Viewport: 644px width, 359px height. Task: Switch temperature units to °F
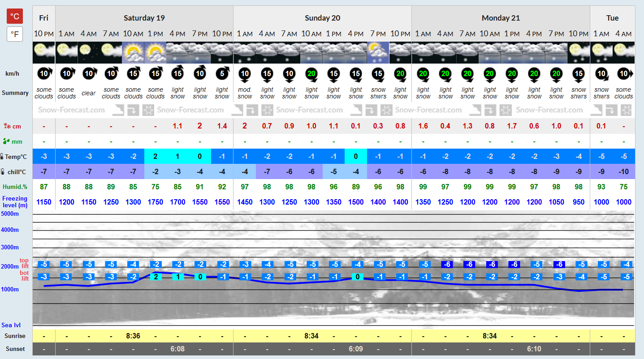[15, 34]
